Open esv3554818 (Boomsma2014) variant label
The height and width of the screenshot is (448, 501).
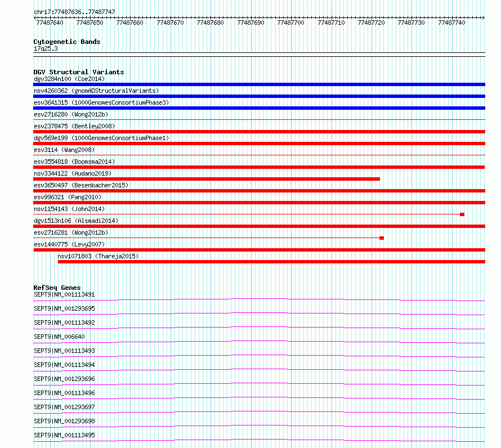pyautogui.click(x=74, y=162)
